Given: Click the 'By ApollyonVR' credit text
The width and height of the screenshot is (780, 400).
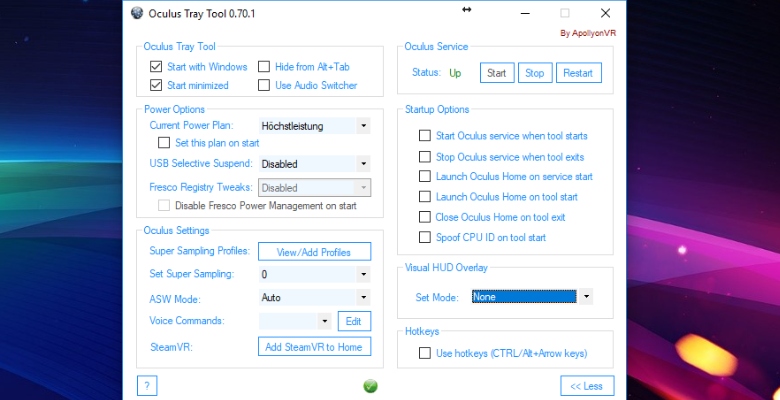Looking at the screenshot, I should (x=588, y=33).
